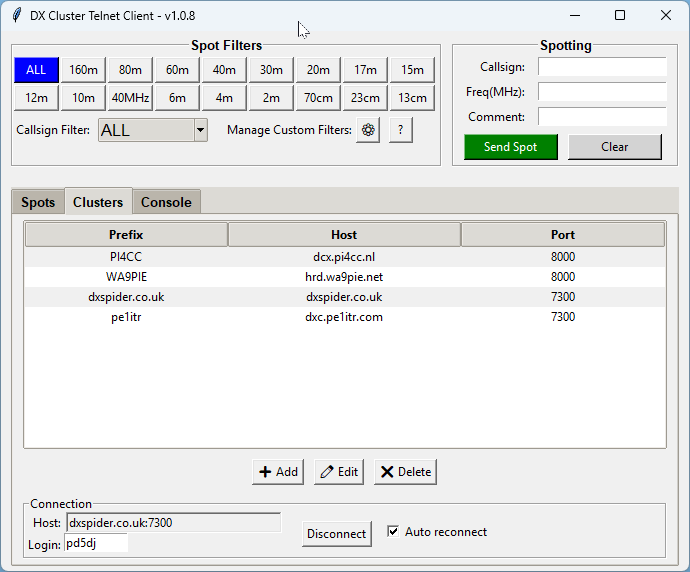690x572 pixels.
Task: Sort clusters by Prefix column header
Action: click(x=126, y=235)
